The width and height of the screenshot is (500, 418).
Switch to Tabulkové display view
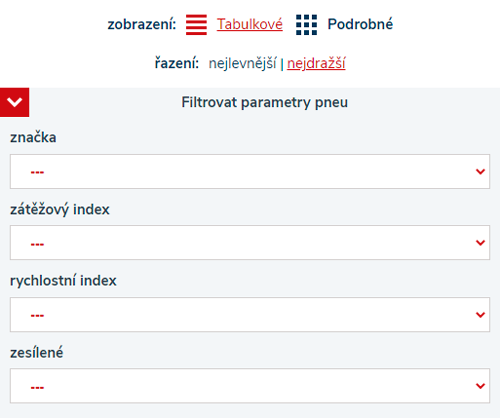pos(250,24)
